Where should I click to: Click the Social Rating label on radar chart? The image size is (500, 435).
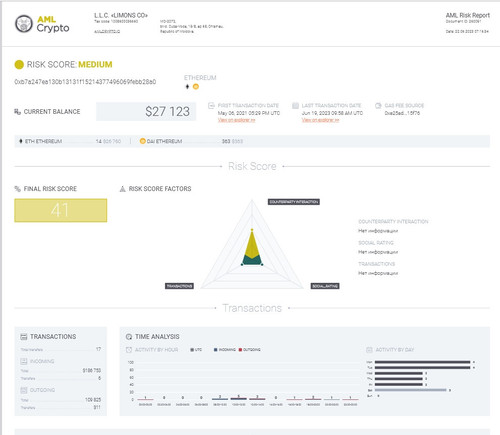(325, 286)
